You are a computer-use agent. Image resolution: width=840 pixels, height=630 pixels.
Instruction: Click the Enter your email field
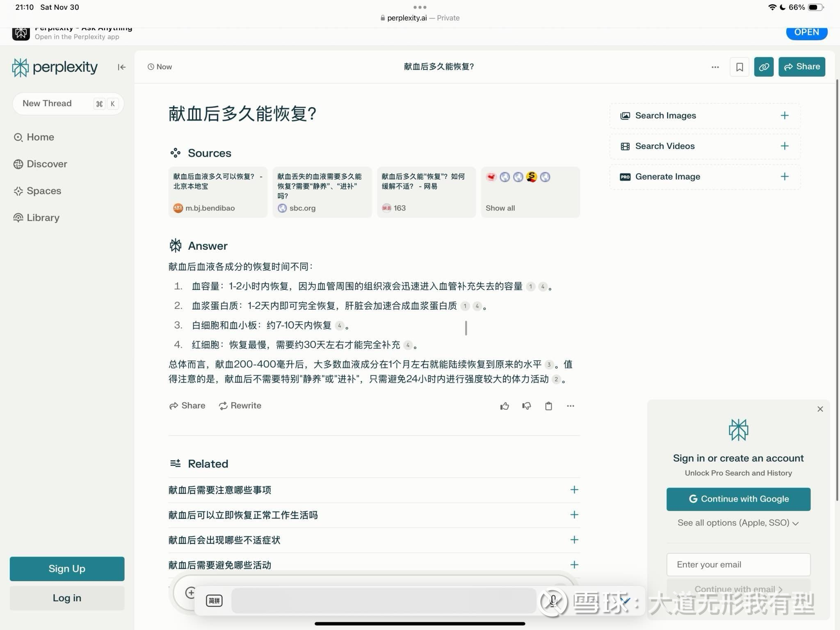click(x=738, y=565)
